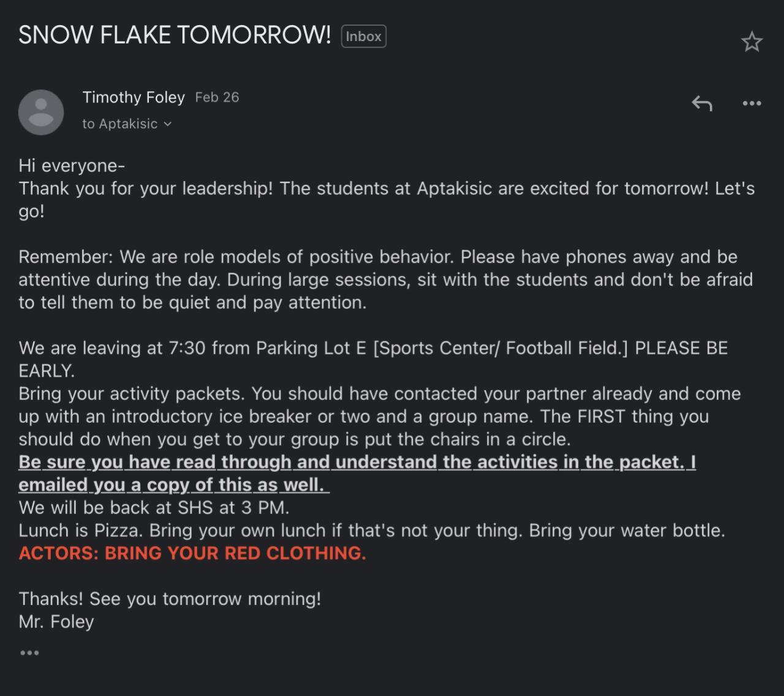784x696 pixels.
Task: Click the underlined bold packet reminder text
Action: pos(356,462)
